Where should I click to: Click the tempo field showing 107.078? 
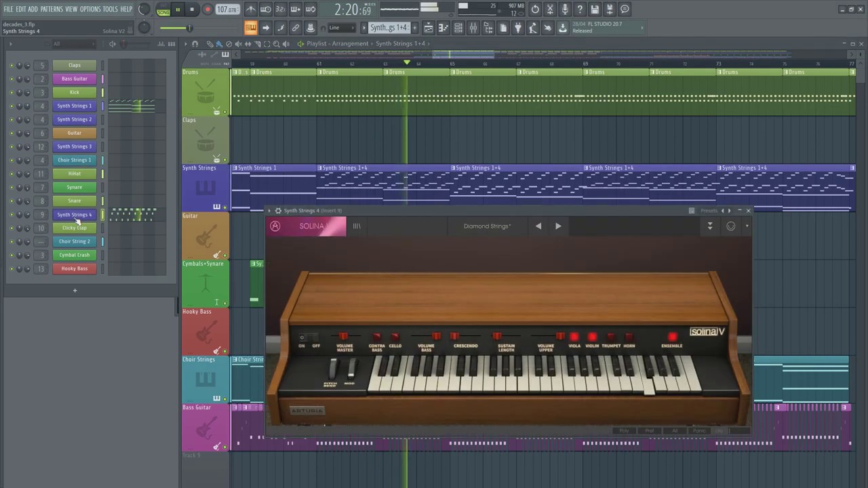tap(227, 9)
